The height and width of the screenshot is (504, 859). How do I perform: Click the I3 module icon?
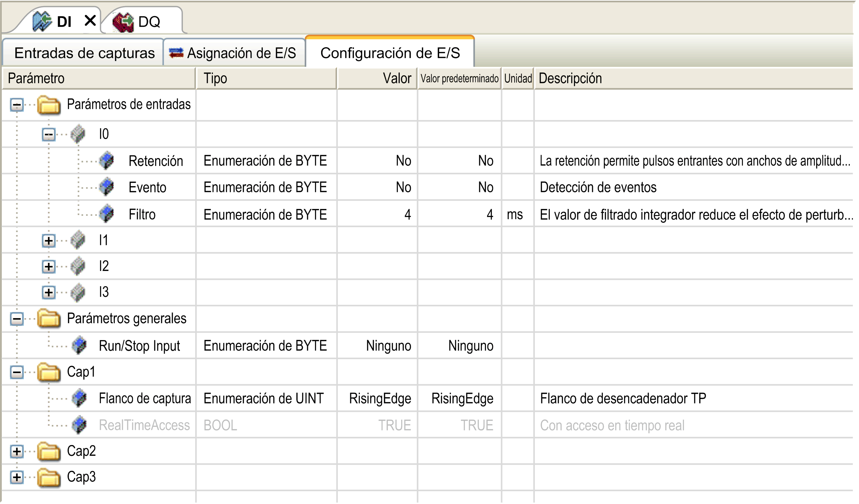pos(78,292)
